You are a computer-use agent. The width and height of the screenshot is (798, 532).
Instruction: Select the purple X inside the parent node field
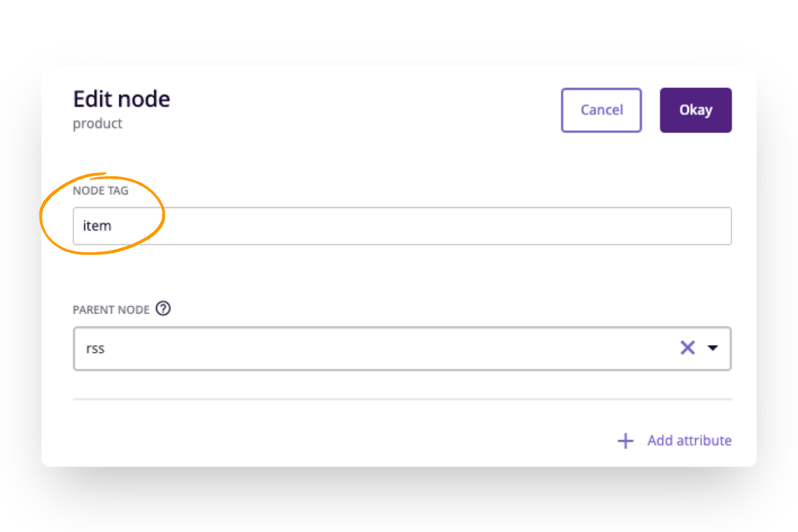click(687, 348)
